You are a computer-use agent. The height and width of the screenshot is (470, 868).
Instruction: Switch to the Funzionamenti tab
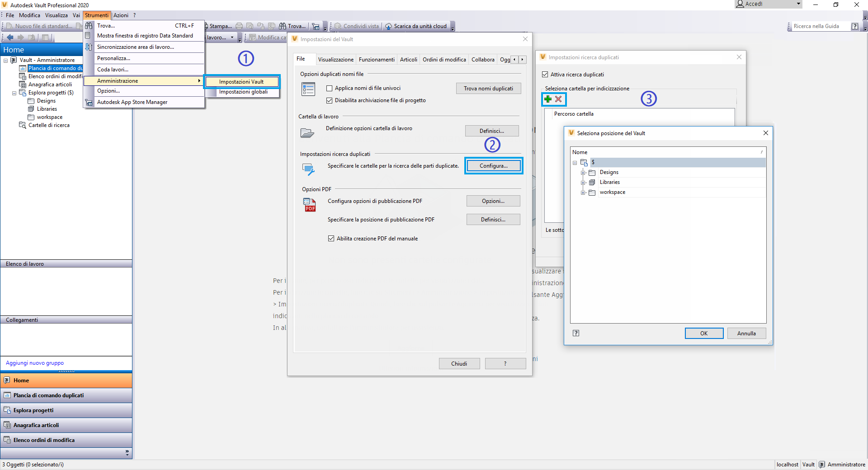click(x=377, y=60)
